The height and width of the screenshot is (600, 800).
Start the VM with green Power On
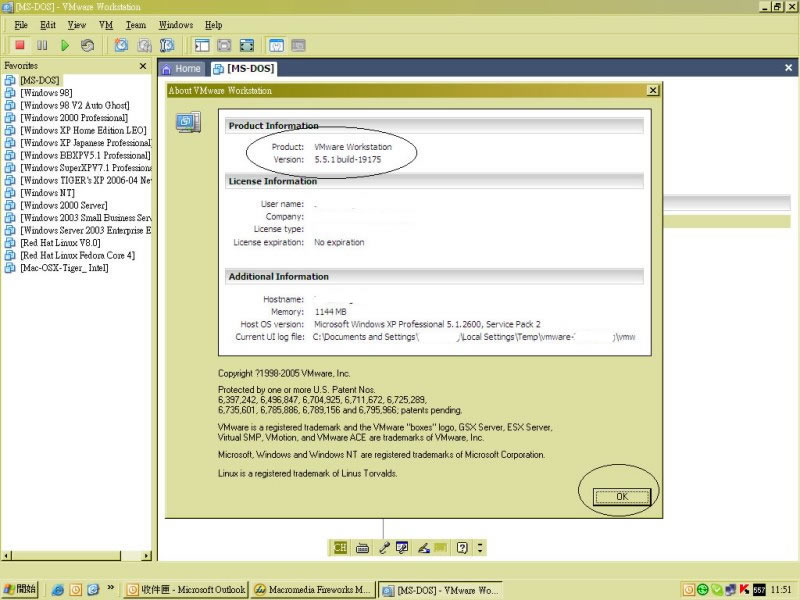[65, 45]
